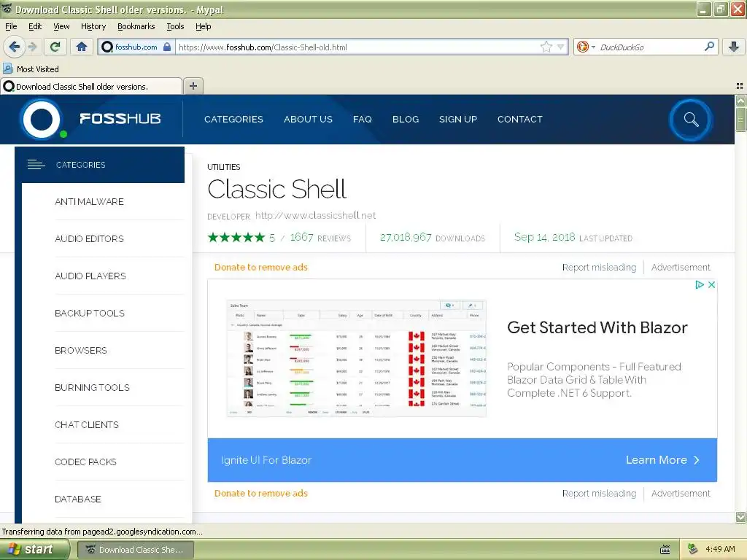Close the Blazor ad with the X

(711, 285)
